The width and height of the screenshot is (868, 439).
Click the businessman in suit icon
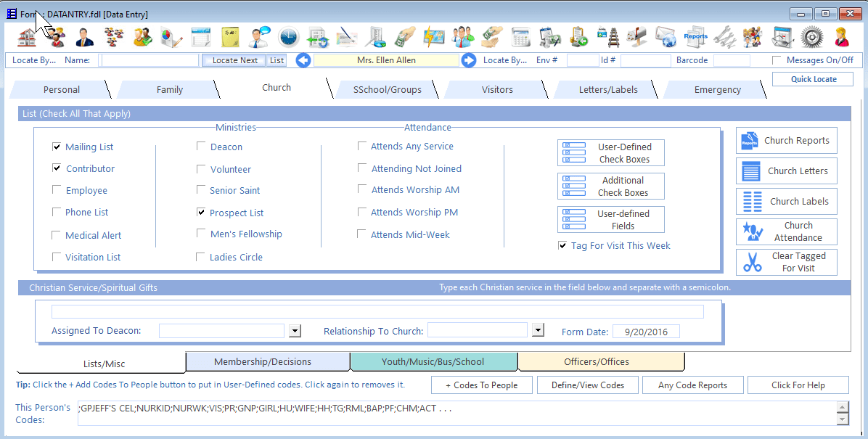[84, 38]
